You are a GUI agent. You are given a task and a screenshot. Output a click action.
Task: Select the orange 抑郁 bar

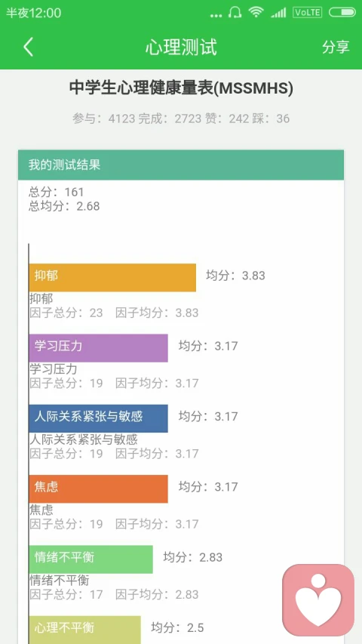(112, 278)
